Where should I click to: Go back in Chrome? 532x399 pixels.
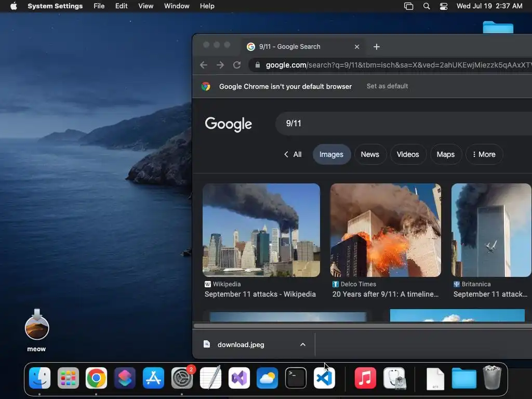204,65
